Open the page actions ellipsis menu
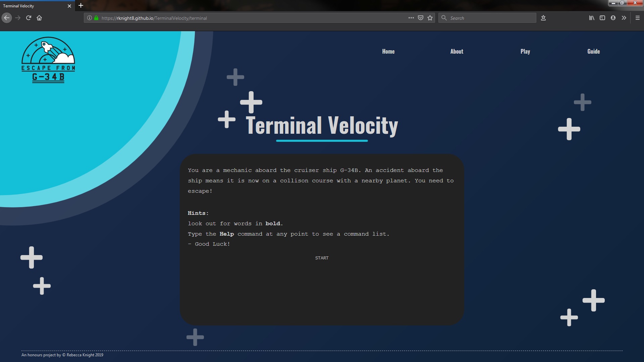 (x=411, y=18)
